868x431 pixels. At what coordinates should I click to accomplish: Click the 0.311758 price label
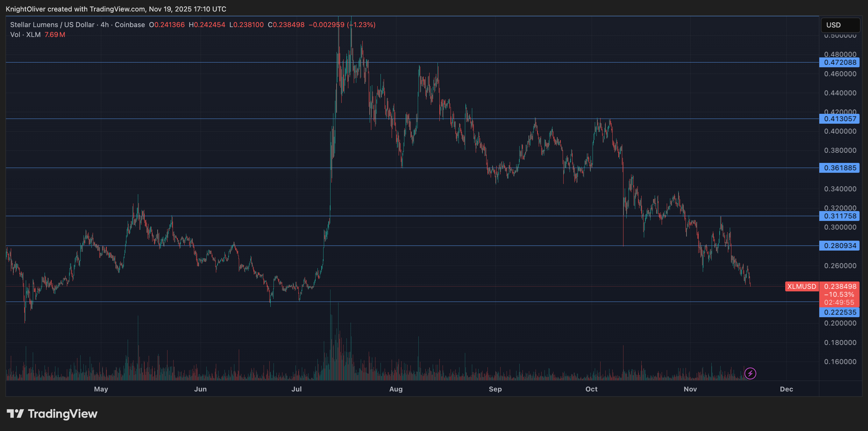tap(839, 216)
